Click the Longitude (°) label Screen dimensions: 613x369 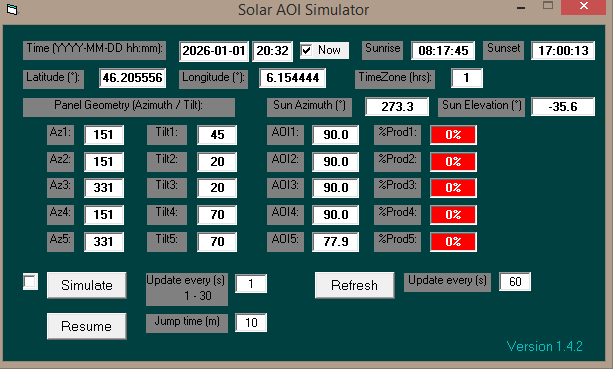tap(213, 79)
